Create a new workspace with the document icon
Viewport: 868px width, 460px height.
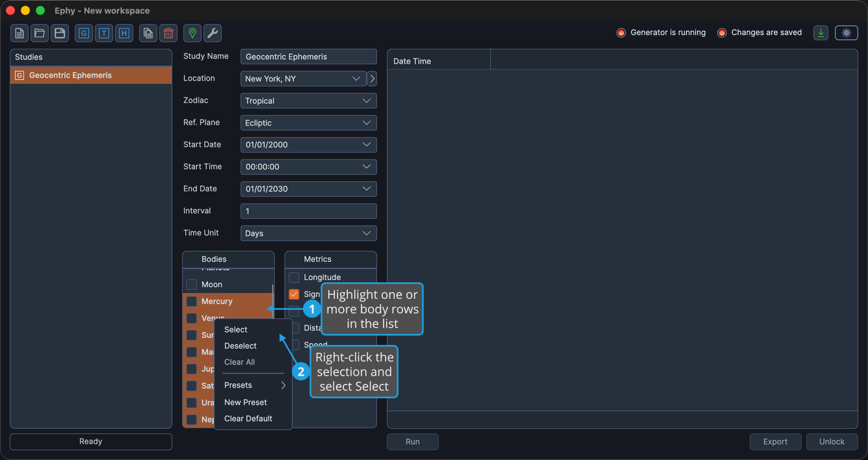[x=20, y=33]
